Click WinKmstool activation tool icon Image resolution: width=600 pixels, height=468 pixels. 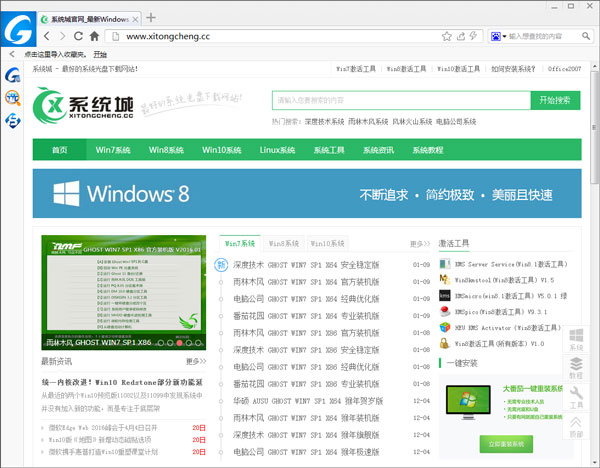(x=445, y=280)
